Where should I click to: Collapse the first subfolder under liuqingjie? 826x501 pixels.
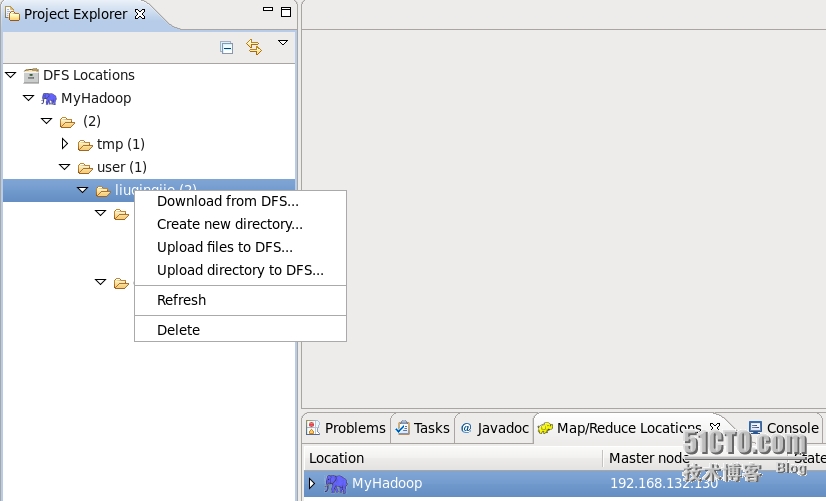[101, 213]
